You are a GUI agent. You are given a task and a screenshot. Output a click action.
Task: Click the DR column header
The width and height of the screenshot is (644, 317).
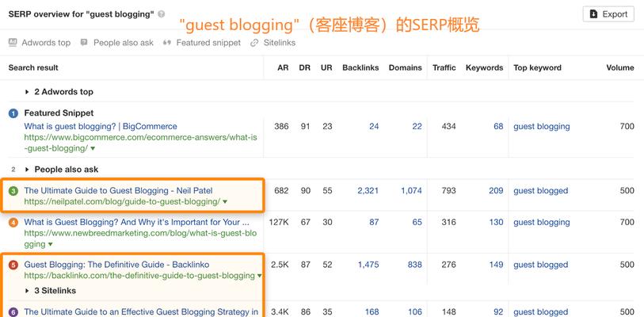point(305,68)
